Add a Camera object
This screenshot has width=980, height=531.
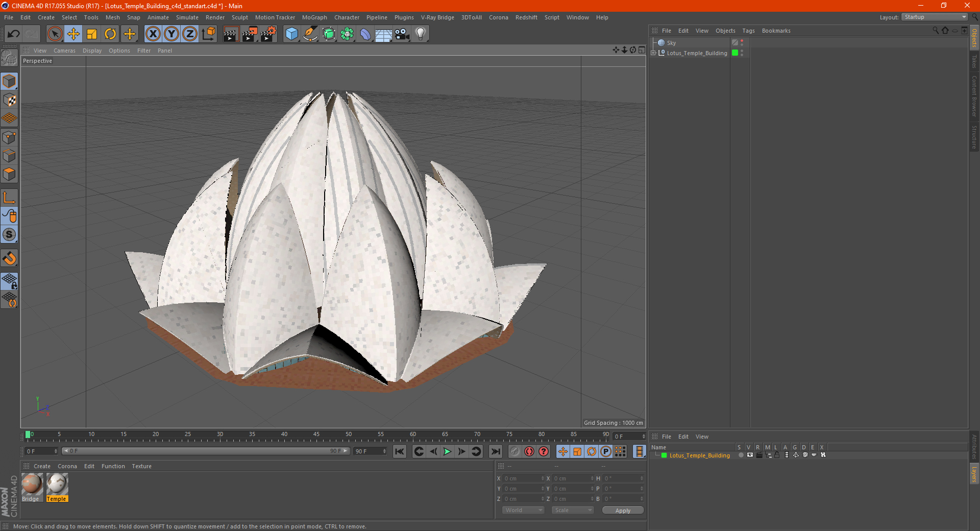click(402, 34)
